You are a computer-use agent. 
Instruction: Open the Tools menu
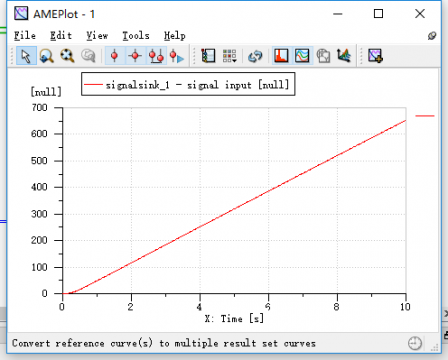pos(136,35)
